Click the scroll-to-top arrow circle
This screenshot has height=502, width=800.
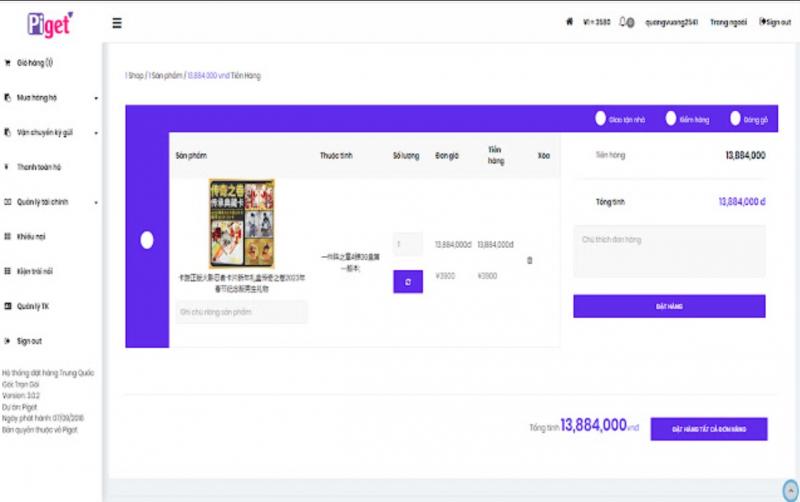pos(790,491)
